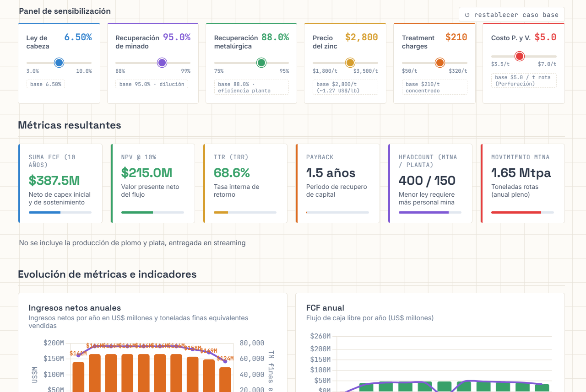Click the Panel de sensibilización heading
This screenshot has width=586, height=392.
pyautogui.click(x=65, y=11)
